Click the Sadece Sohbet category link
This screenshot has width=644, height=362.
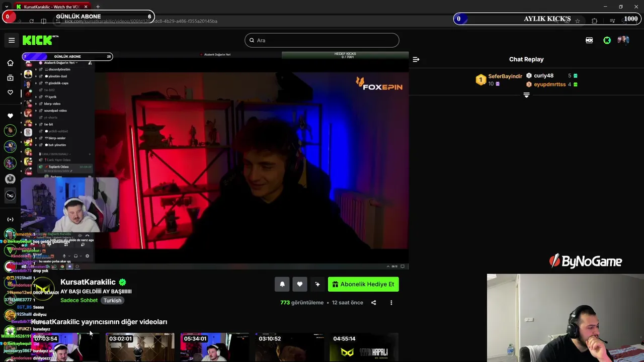tap(79, 300)
